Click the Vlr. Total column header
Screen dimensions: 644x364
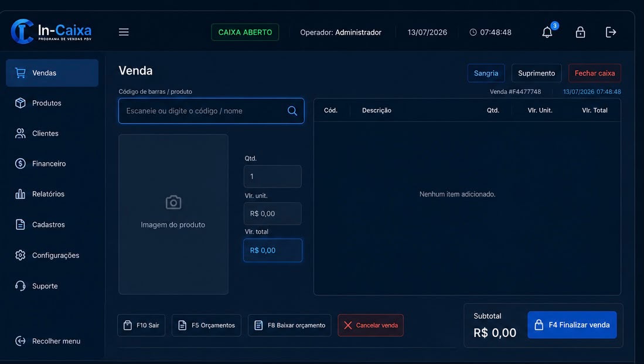(595, 110)
